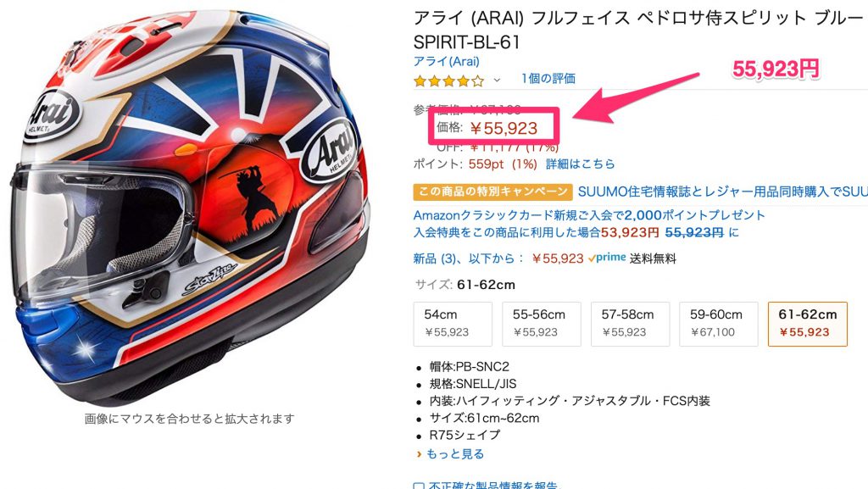The height and width of the screenshot is (489, 868).
Task: Click the もっと見る chevron arrow icon
Action: coord(419,455)
